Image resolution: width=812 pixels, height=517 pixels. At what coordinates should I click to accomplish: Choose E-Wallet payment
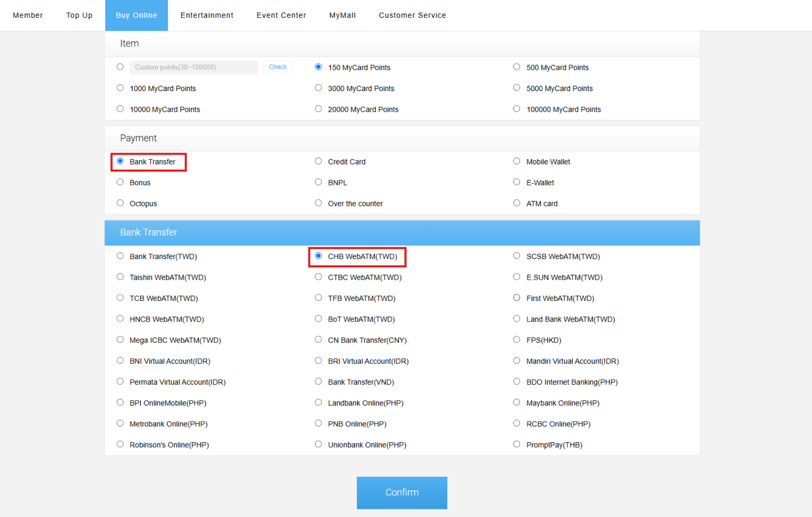tap(517, 182)
